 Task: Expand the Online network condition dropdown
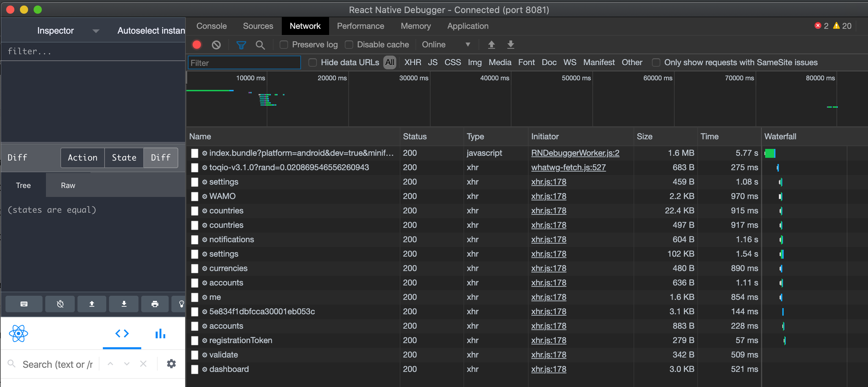click(467, 44)
